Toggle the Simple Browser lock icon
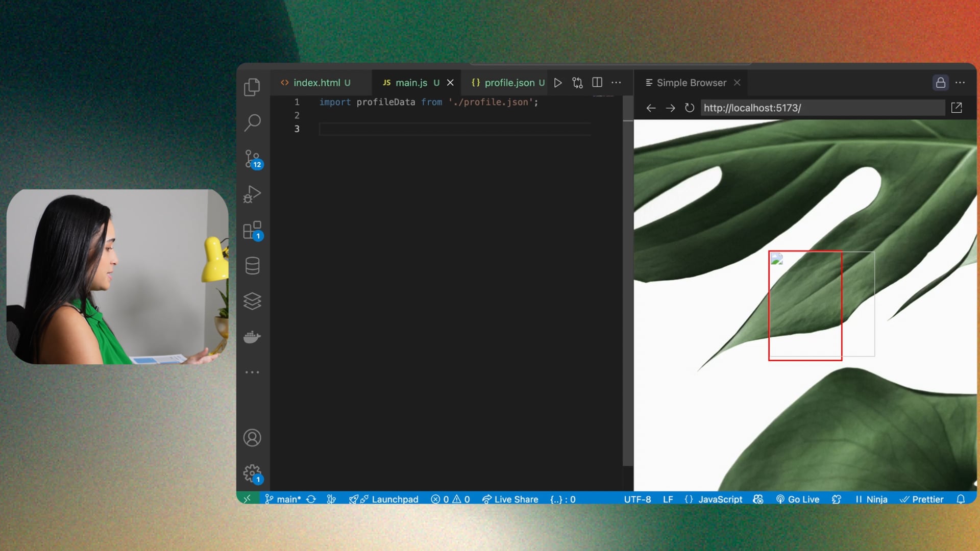Screen dimensions: 980x551 coord(940,83)
